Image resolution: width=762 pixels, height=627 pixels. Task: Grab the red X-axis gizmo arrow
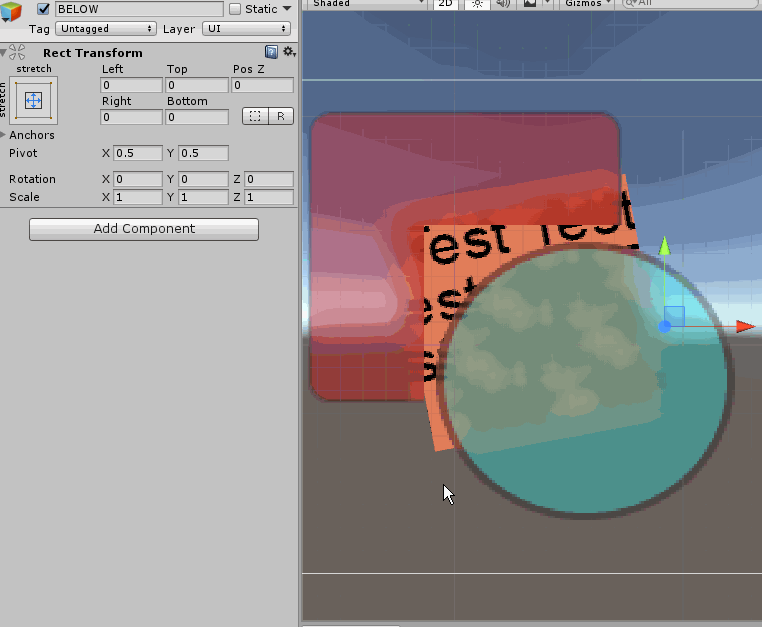click(x=745, y=326)
